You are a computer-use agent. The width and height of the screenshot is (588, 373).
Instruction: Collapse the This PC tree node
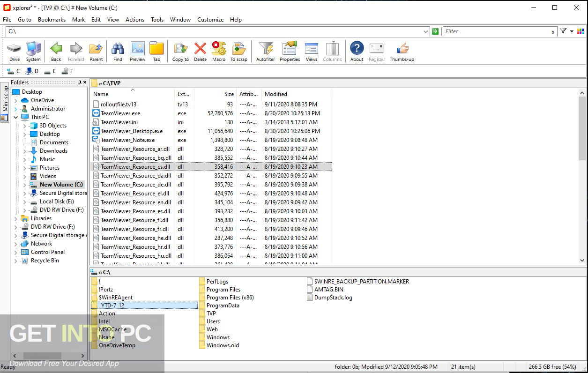tap(15, 117)
